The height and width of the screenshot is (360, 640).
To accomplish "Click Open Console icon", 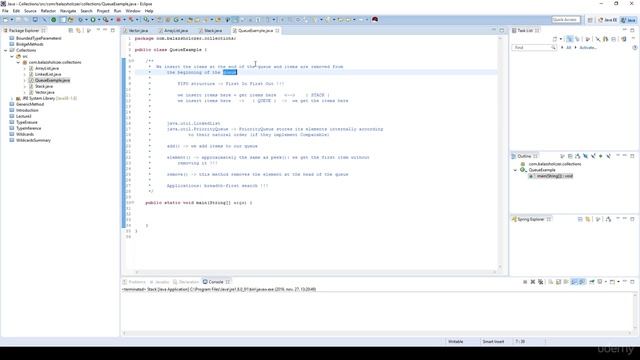I will (611, 282).
